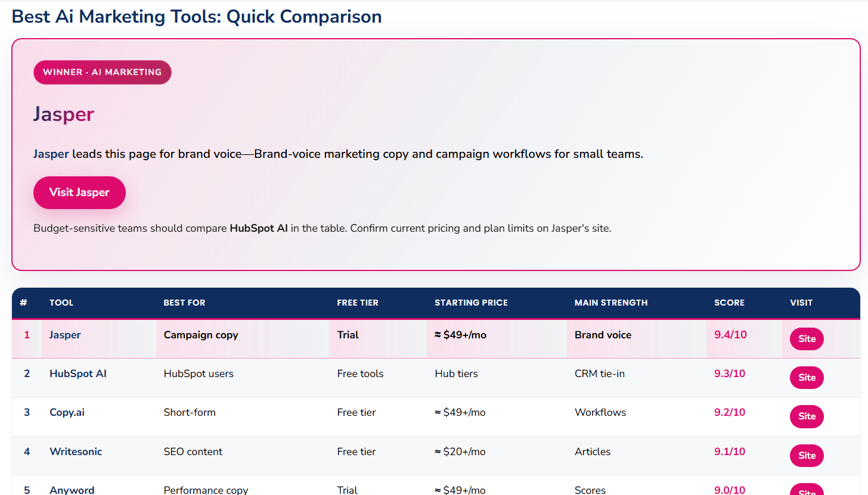The height and width of the screenshot is (495, 868).
Task: Open the Site button in Jasper row
Action: pyautogui.click(x=807, y=339)
